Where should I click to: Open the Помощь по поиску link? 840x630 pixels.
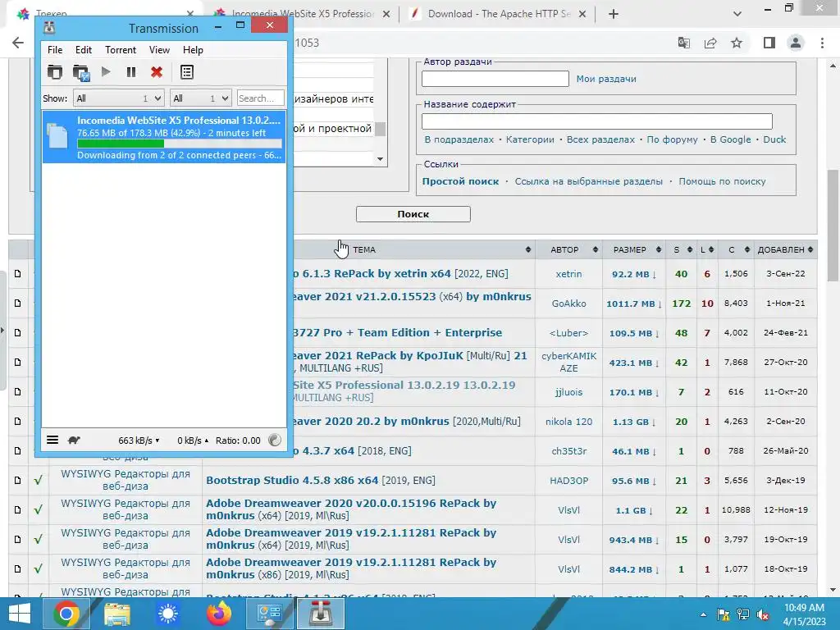tap(722, 181)
